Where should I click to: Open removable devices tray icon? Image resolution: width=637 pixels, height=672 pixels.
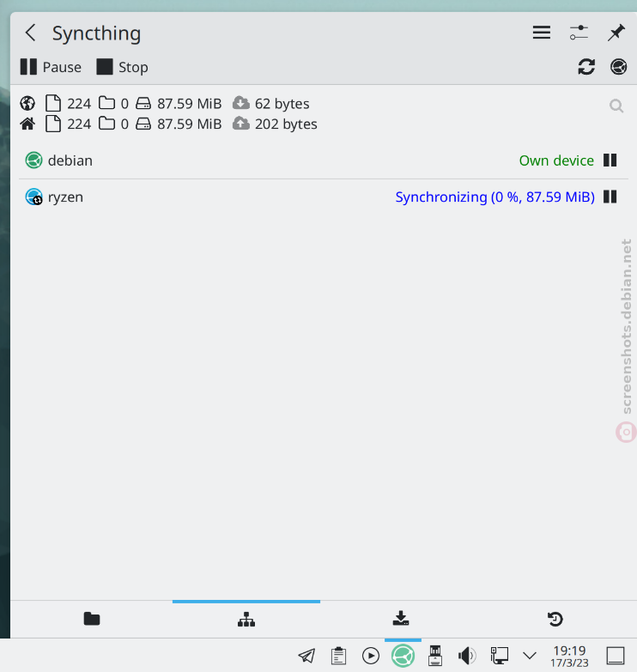[x=435, y=656]
